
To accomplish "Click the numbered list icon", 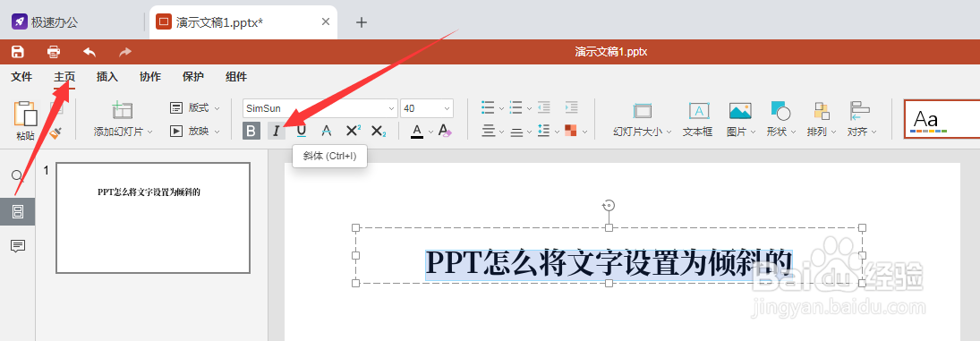I will coord(516,107).
